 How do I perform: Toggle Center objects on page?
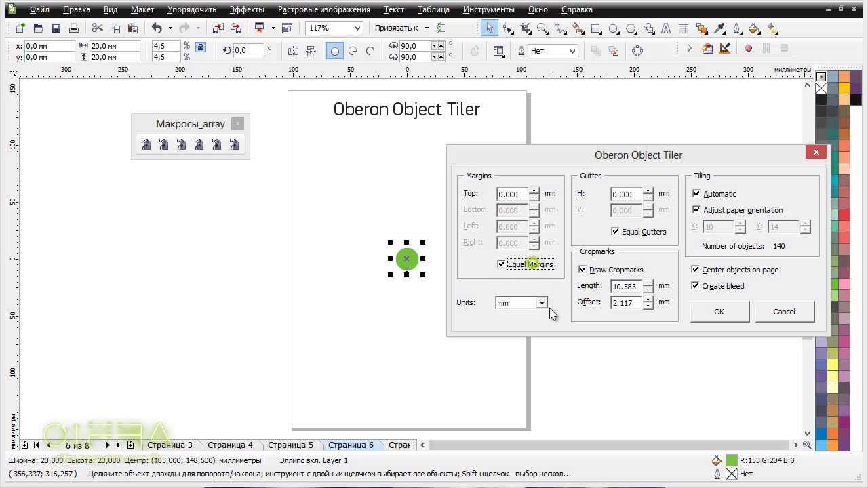(695, 270)
